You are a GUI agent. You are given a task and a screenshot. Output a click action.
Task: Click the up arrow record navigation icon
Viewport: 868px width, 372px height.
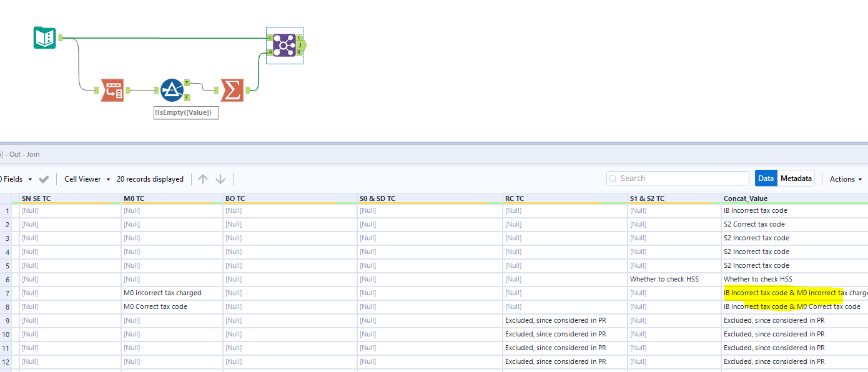point(202,179)
